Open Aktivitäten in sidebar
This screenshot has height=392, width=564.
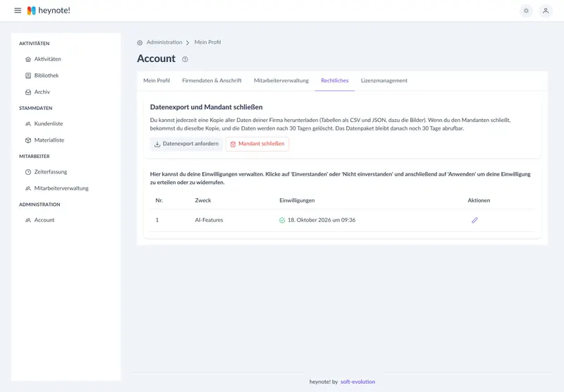[47, 59]
